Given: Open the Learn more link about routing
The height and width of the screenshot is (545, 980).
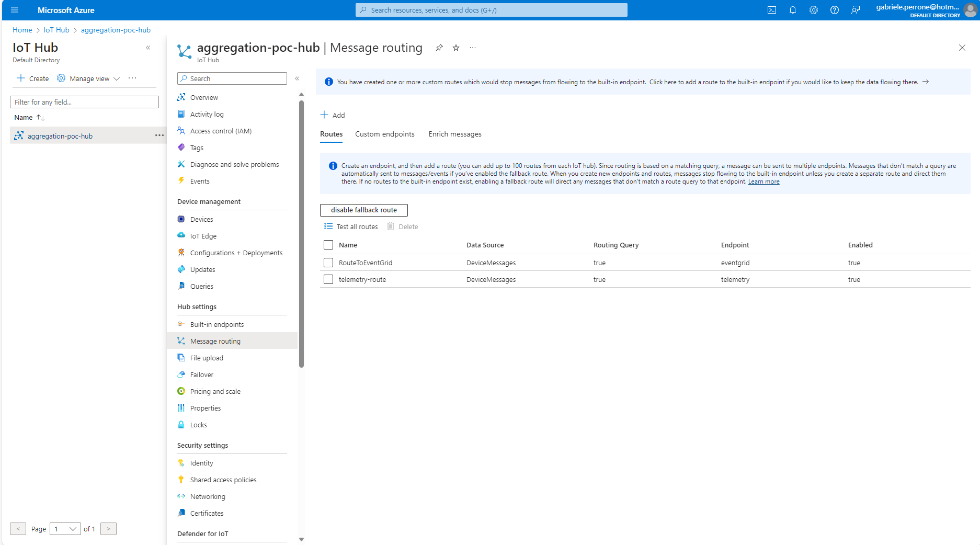Looking at the screenshot, I should (763, 181).
